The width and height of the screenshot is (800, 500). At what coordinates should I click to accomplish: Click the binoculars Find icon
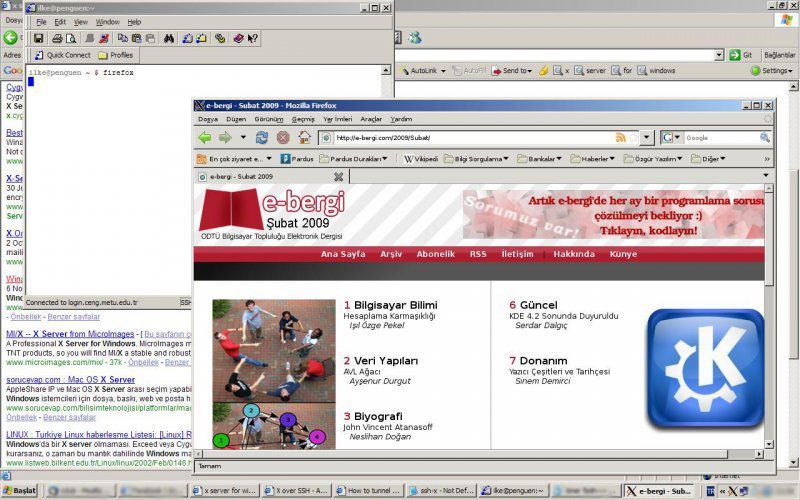[169, 38]
